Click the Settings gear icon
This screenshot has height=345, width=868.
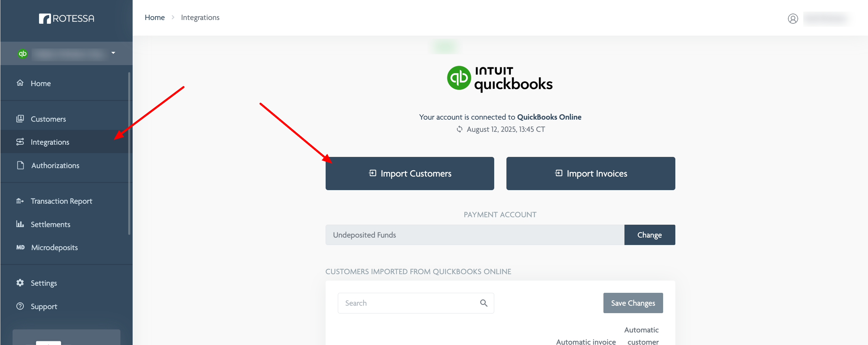click(x=20, y=283)
